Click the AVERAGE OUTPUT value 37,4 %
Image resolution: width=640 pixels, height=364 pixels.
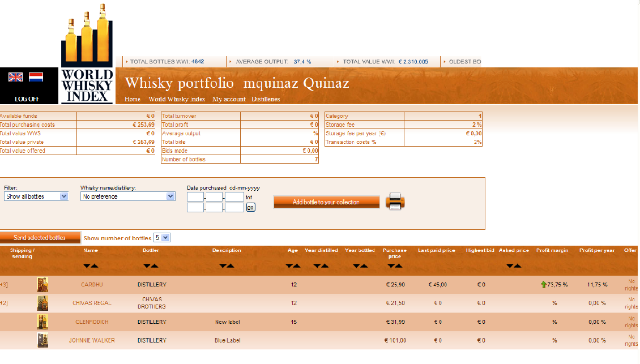point(302,62)
